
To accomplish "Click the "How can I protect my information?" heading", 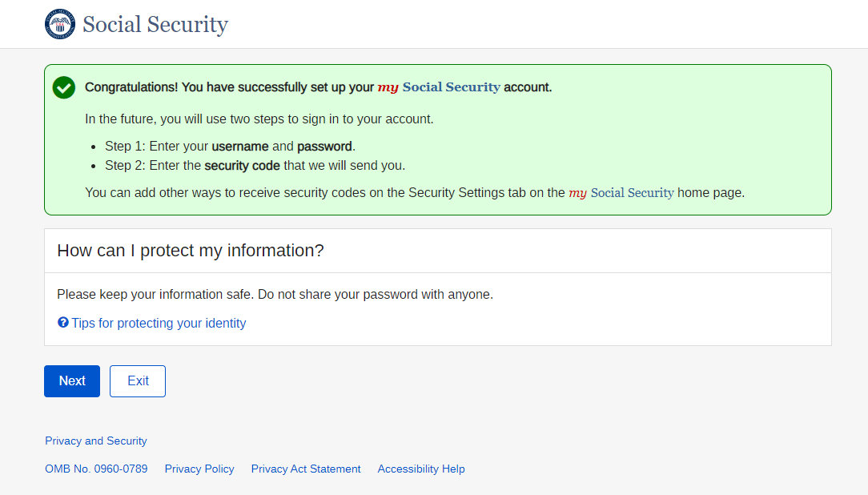I will [191, 251].
